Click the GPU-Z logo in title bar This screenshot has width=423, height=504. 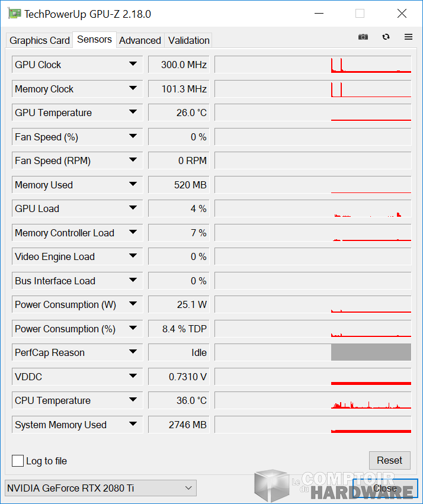(x=14, y=13)
